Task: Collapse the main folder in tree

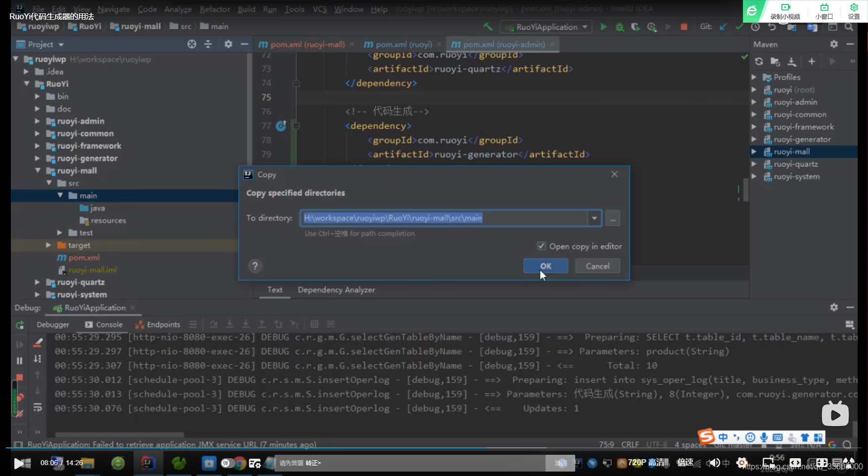Action: click(x=60, y=195)
